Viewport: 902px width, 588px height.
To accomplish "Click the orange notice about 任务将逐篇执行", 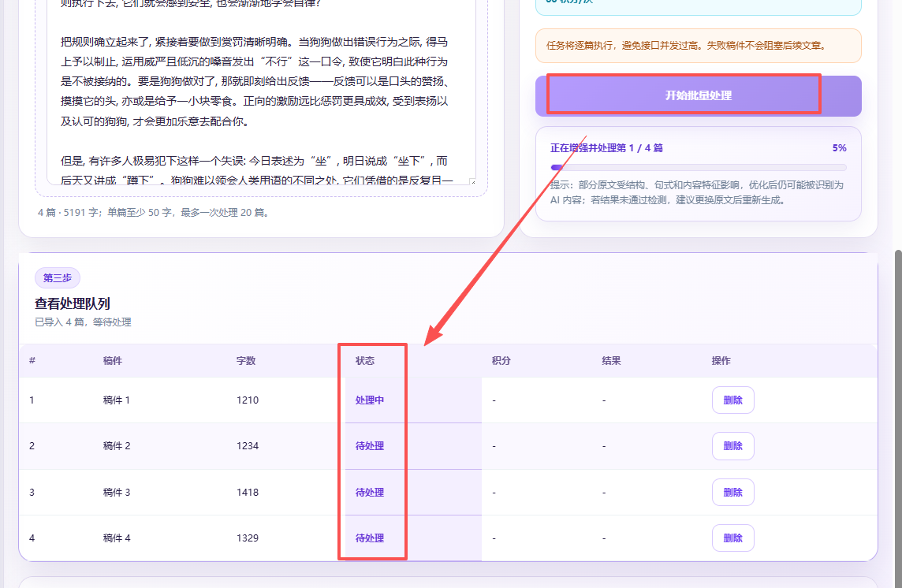I will coord(699,46).
